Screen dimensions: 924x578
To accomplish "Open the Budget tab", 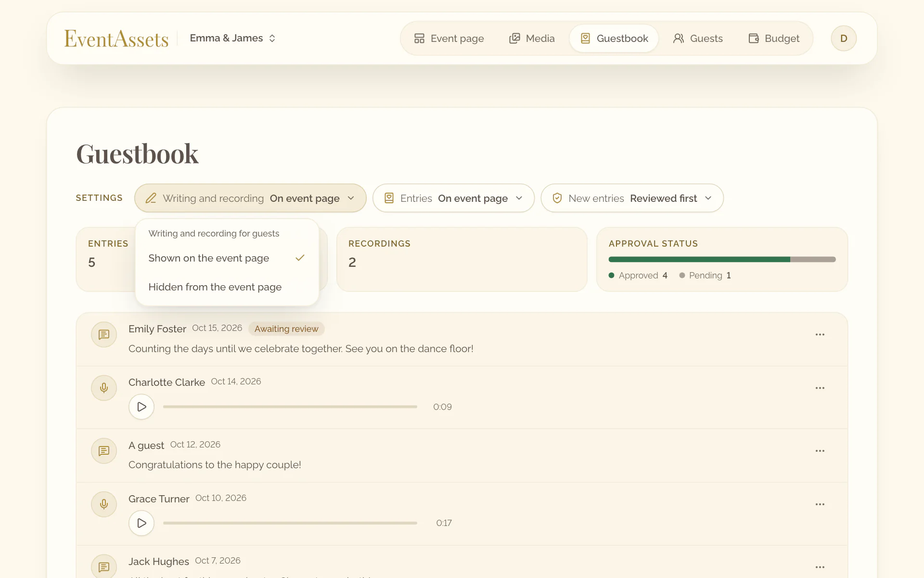I will point(774,39).
